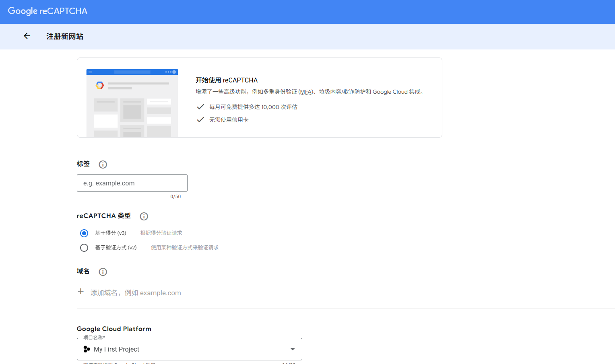
Task: Click the checkmark beside 无需使用信用卡
Action: click(x=200, y=119)
